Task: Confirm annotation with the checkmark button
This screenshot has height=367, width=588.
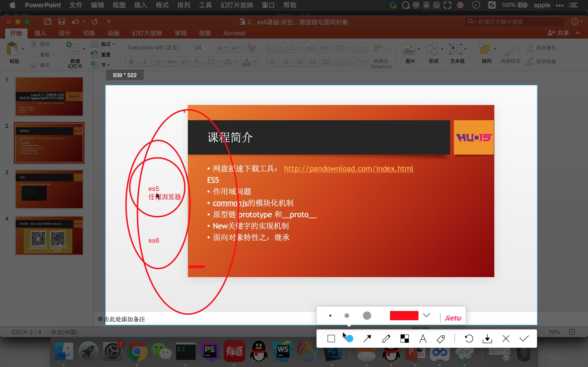Action: tap(524, 338)
